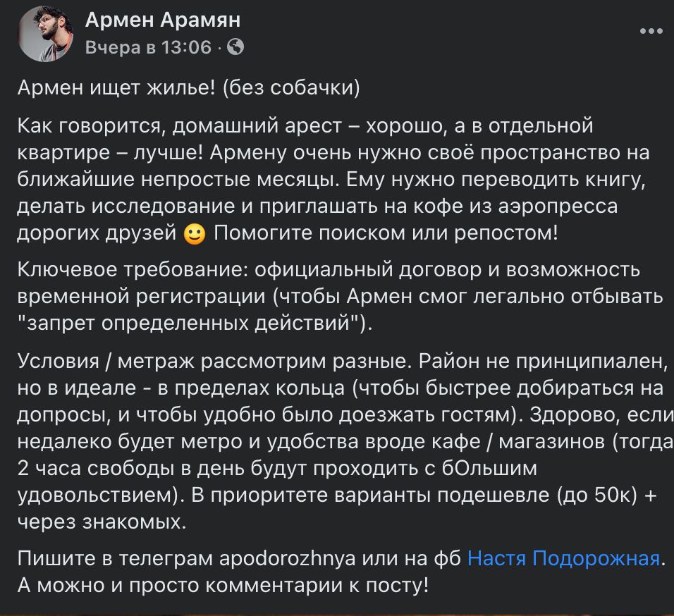Click the sentence Помогите поиском или репостом!
Screen dimensions: 674x616
click(x=386, y=233)
